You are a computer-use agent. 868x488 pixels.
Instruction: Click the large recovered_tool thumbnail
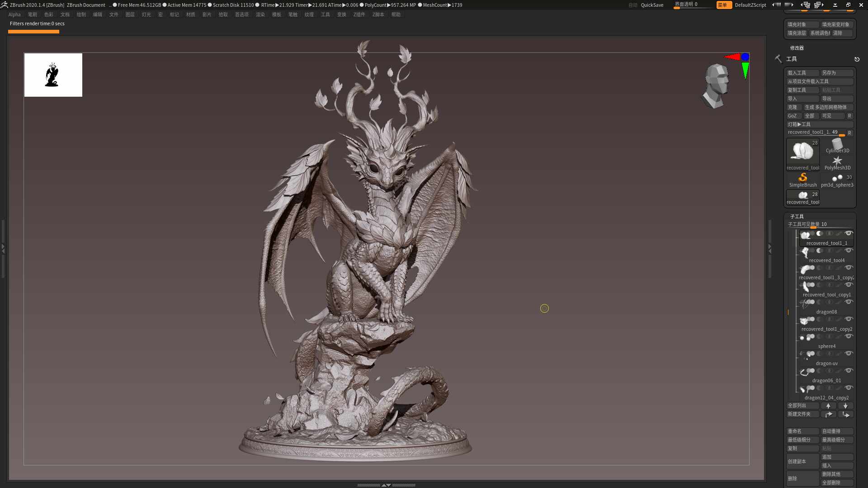(803, 155)
